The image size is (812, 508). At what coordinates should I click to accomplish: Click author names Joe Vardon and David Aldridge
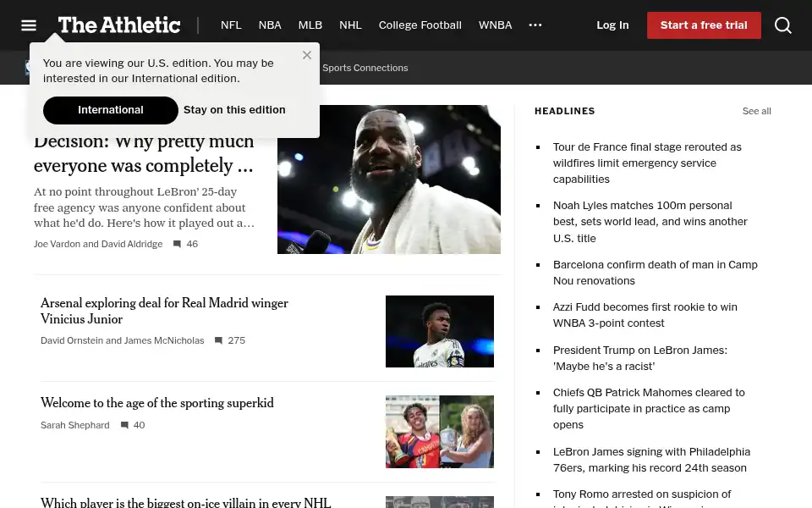click(98, 244)
